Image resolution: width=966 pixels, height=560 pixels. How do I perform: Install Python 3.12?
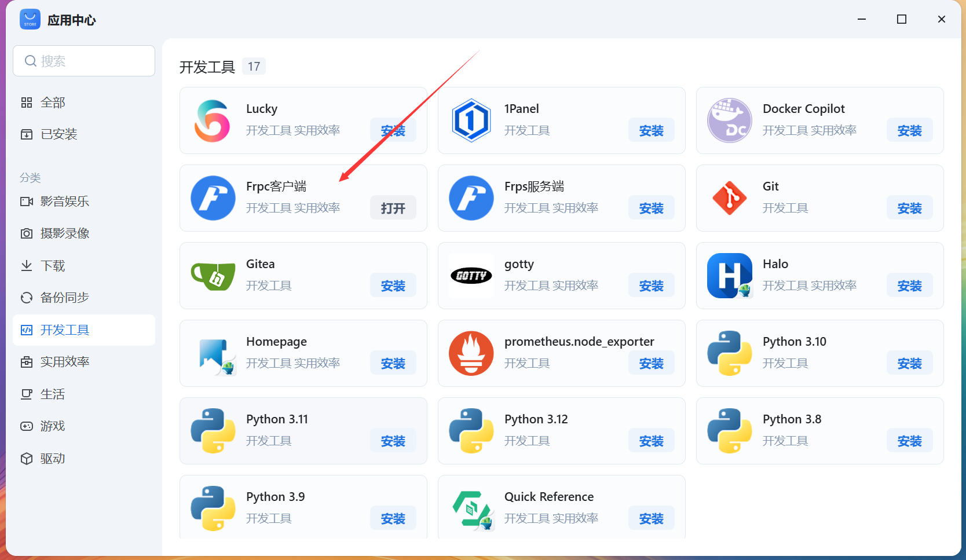tap(652, 441)
